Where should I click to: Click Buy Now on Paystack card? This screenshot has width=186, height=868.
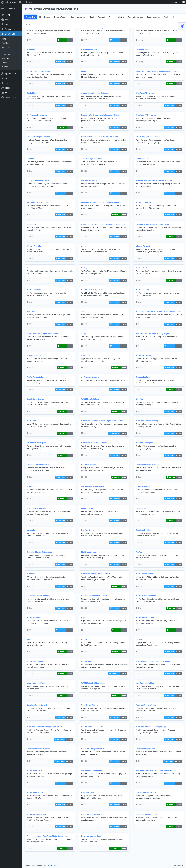(x=64, y=171)
